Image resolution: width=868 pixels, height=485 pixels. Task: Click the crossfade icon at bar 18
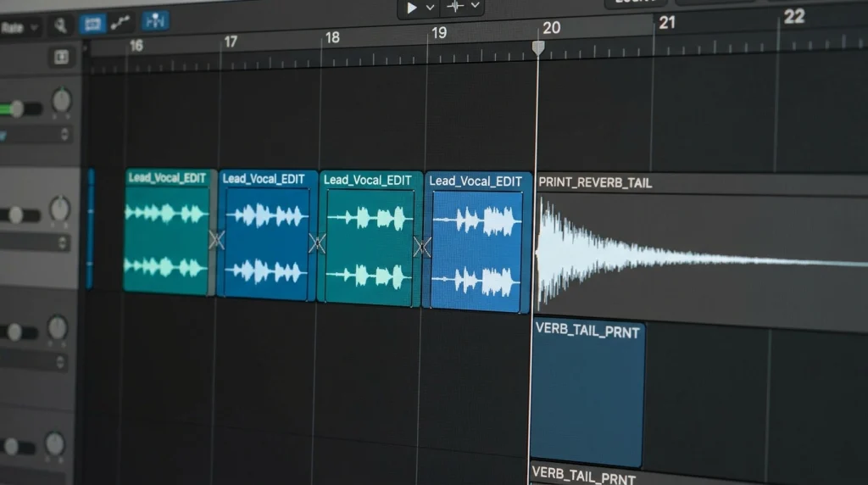pyautogui.click(x=317, y=243)
